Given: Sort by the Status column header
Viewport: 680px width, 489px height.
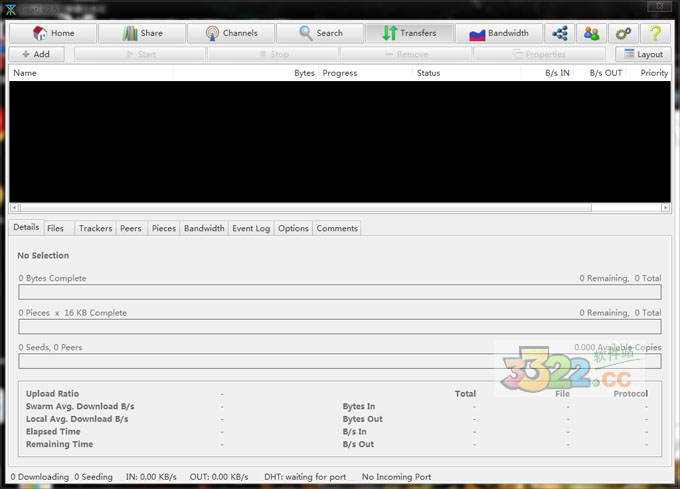Looking at the screenshot, I should pyautogui.click(x=467, y=73).
